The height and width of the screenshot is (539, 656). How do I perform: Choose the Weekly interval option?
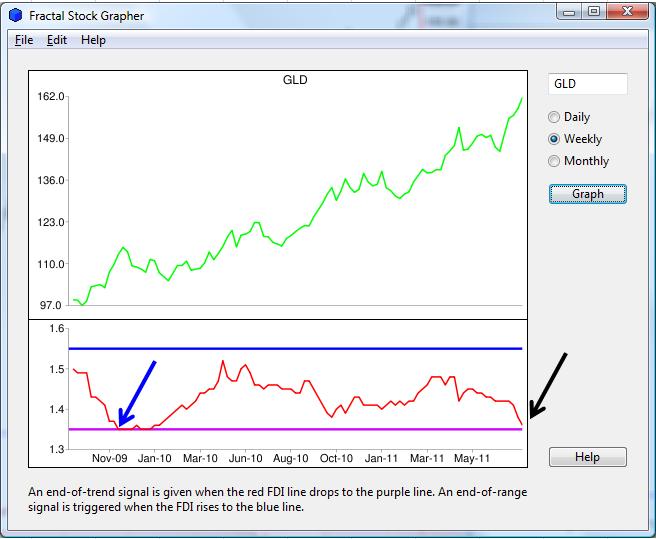pyautogui.click(x=554, y=139)
